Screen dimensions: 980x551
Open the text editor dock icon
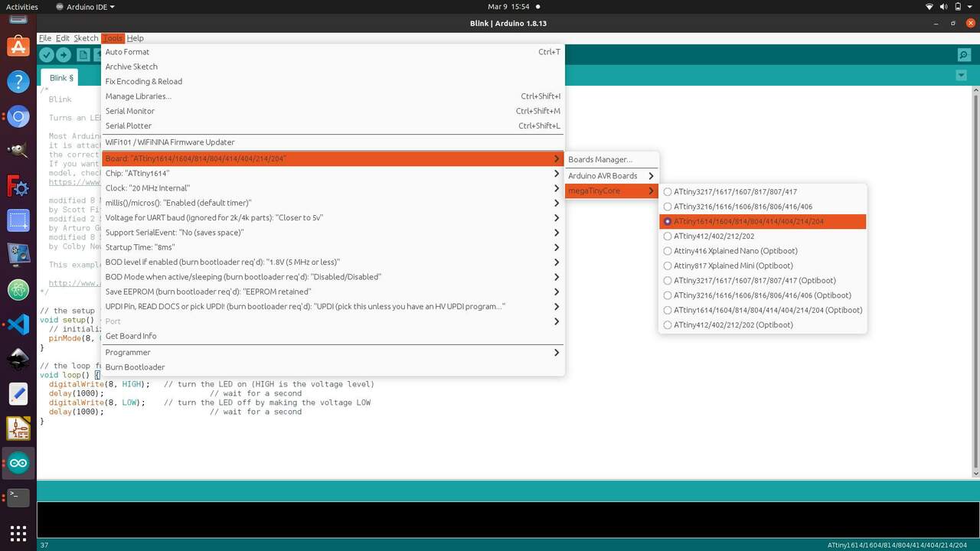[18, 394]
